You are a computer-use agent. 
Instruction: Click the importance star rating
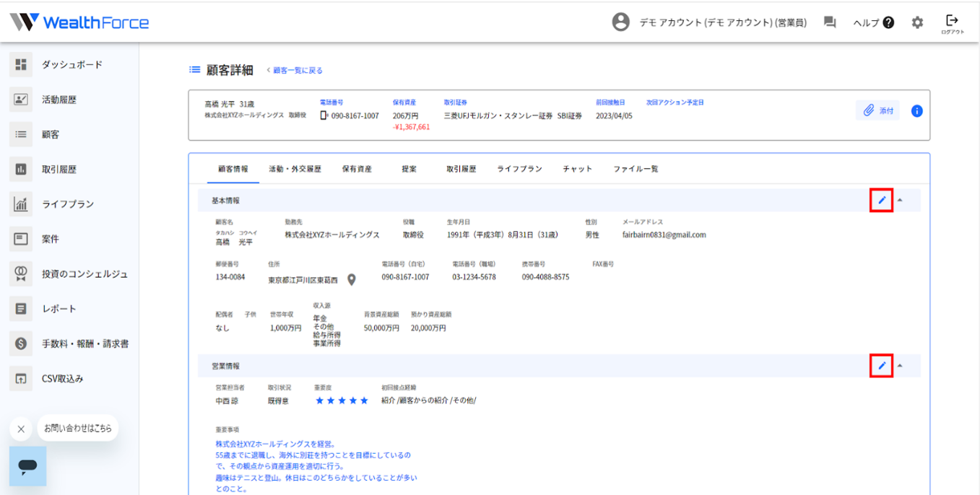(x=342, y=400)
